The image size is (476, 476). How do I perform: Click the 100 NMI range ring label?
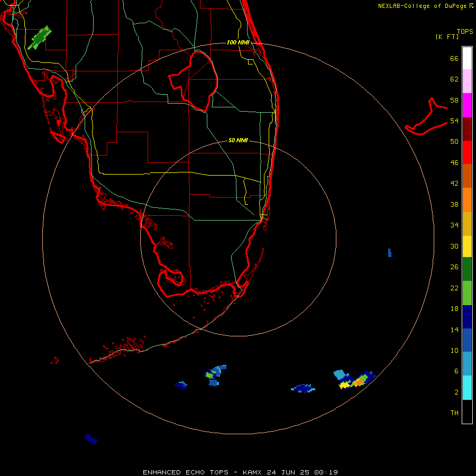tap(238, 42)
